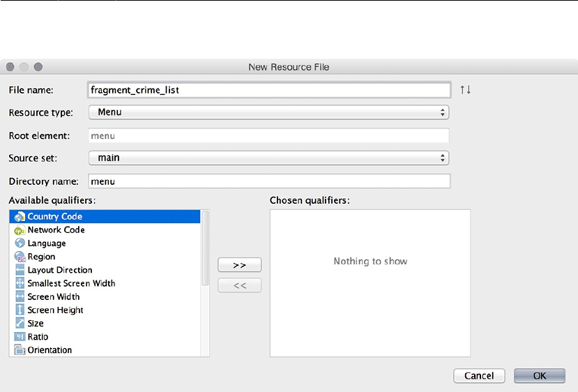Cancel the New Resource File dialog

pyautogui.click(x=479, y=376)
